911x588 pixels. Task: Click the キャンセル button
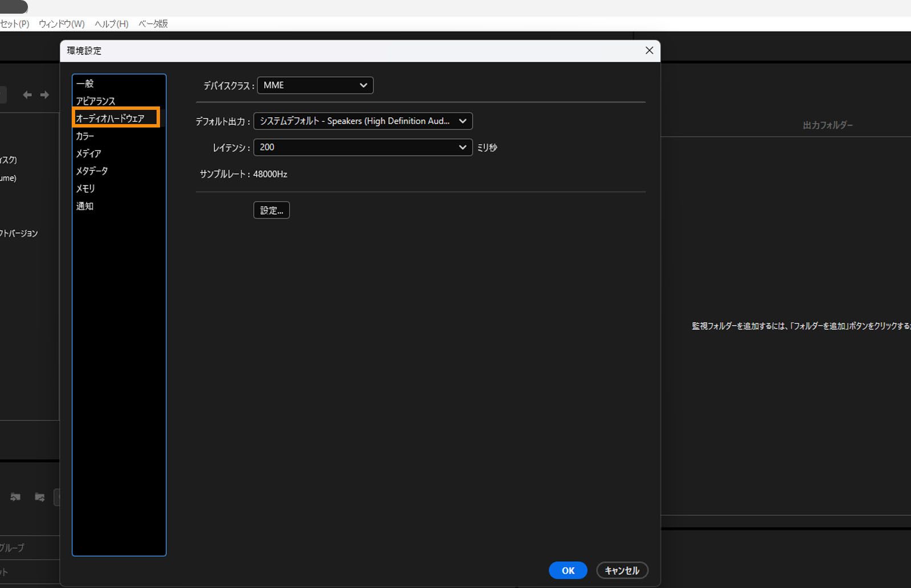(622, 571)
